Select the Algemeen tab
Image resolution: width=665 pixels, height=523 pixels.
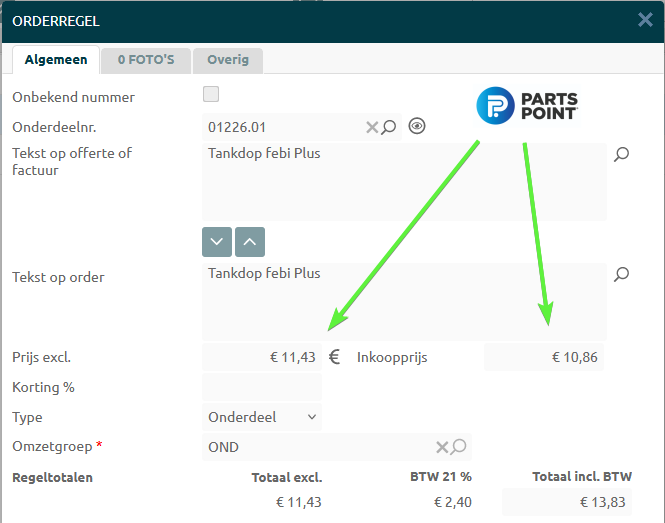pos(56,60)
